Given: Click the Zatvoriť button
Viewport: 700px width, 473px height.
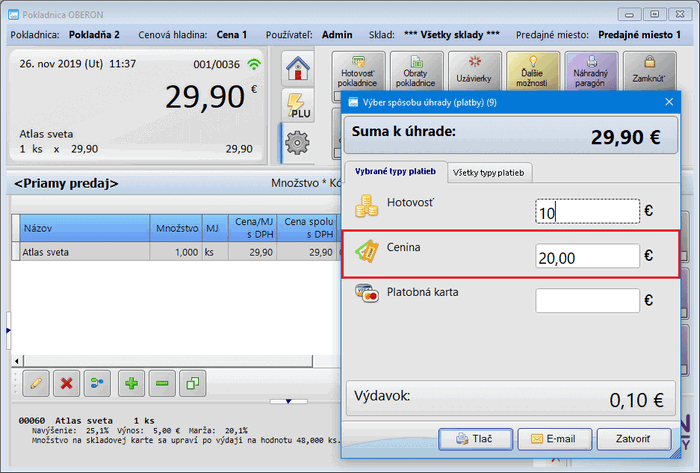Looking at the screenshot, I should point(634,439).
